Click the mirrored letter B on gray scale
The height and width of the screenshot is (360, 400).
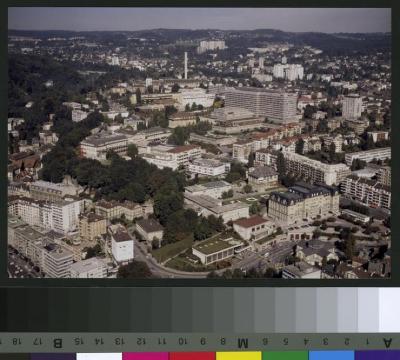[57, 343]
